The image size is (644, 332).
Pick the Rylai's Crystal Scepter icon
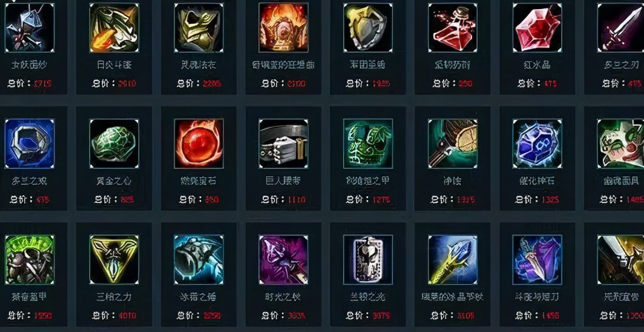tap(453, 260)
